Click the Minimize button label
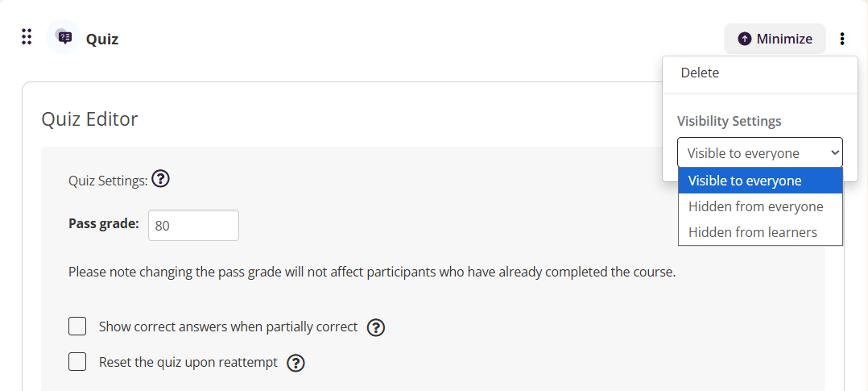This screenshot has width=868, height=391. click(x=784, y=39)
